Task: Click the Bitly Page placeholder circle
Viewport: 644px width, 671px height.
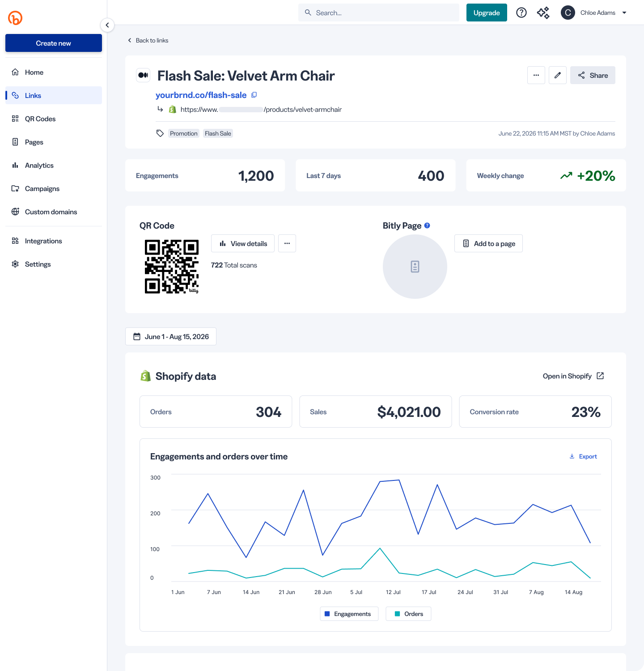Action: tap(415, 267)
